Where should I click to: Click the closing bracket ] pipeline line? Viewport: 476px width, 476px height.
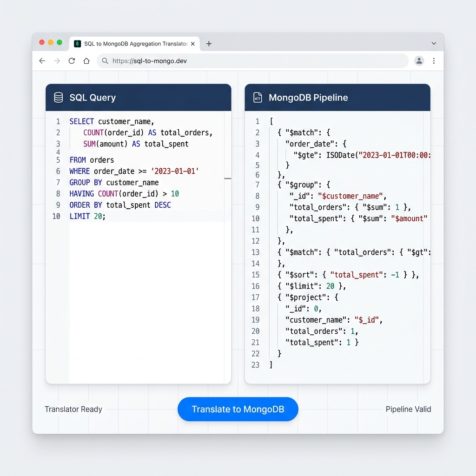[271, 364]
